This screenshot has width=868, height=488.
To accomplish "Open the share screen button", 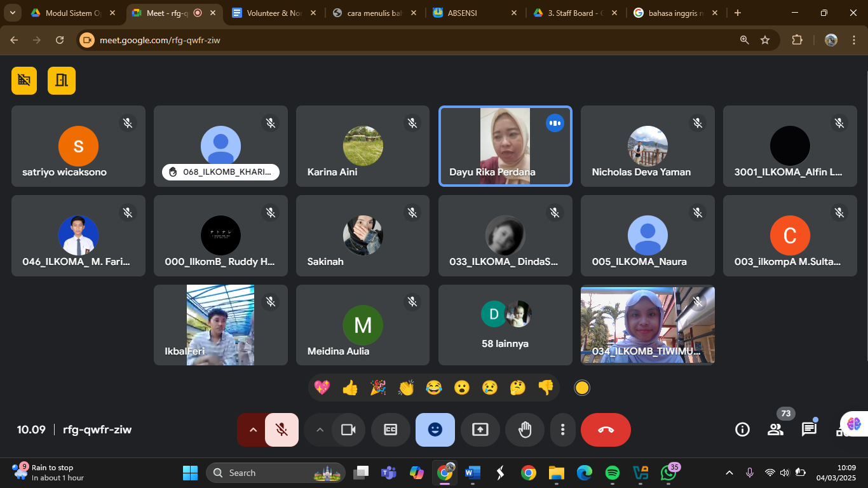I will (480, 430).
